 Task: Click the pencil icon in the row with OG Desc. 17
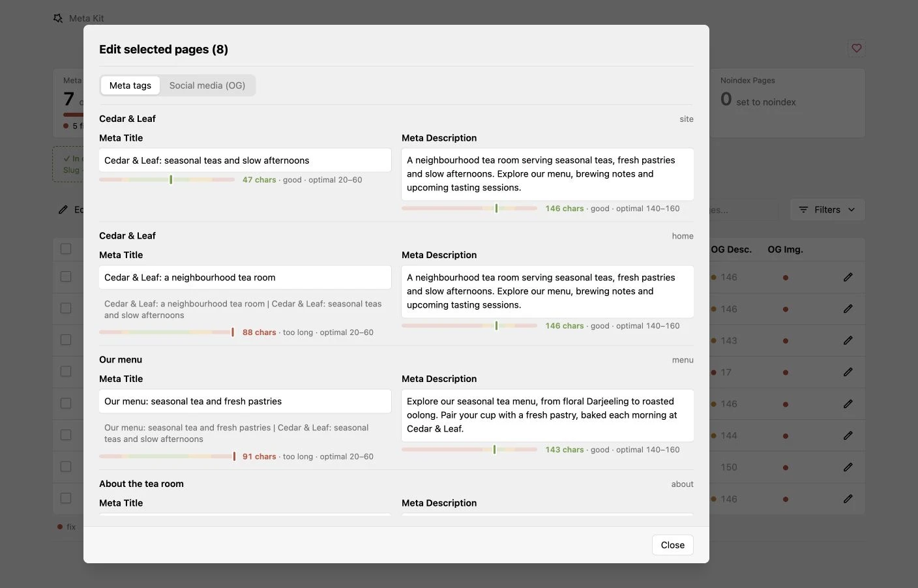pos(848,372)
